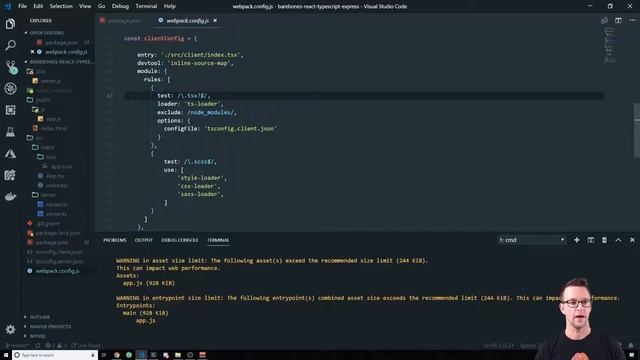Open the terminal selector dropdown '1: cmd'
Screen dimensions: 640x360
531,240
